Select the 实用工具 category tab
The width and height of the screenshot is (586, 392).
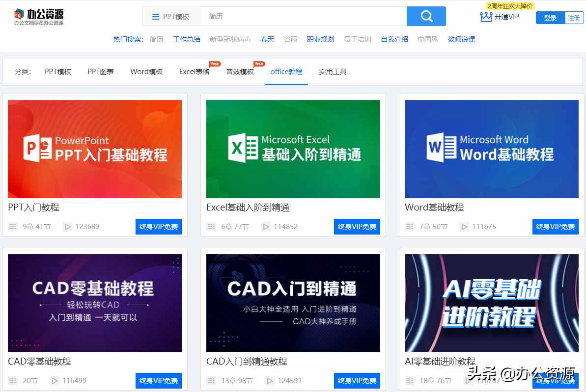coord(333,72)
